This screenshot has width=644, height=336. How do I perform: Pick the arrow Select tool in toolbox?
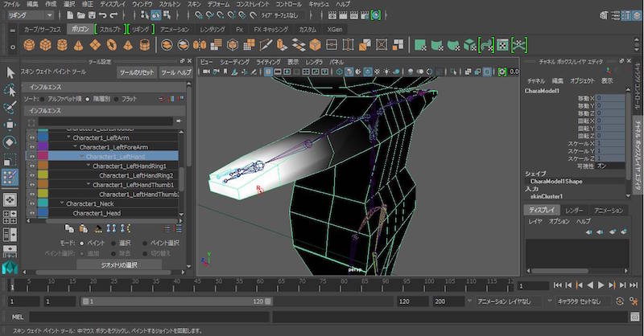(x=10, y=72)
